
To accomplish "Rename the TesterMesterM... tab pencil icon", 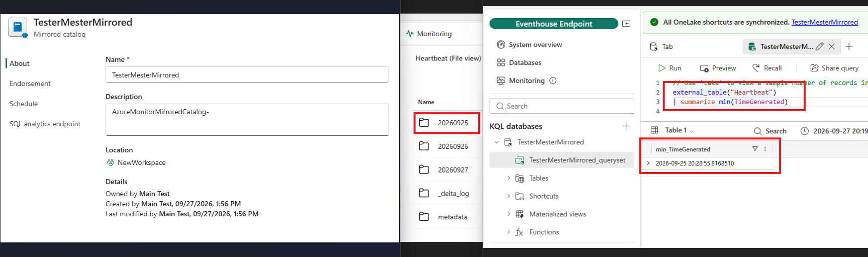I will 819,47.
